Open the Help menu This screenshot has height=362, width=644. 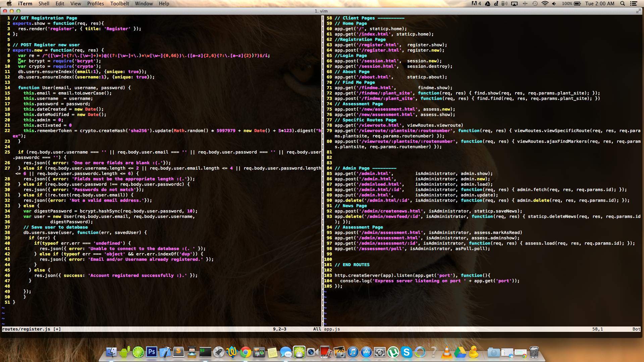164,3
